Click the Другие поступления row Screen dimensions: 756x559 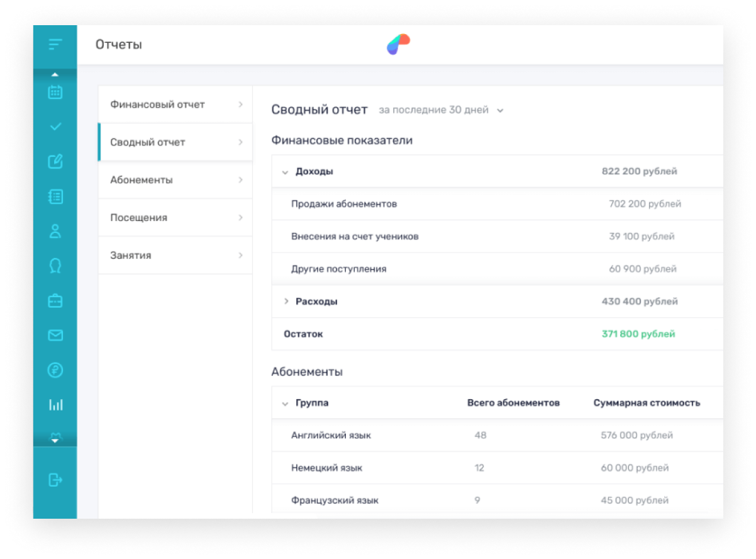pos(498,269)
